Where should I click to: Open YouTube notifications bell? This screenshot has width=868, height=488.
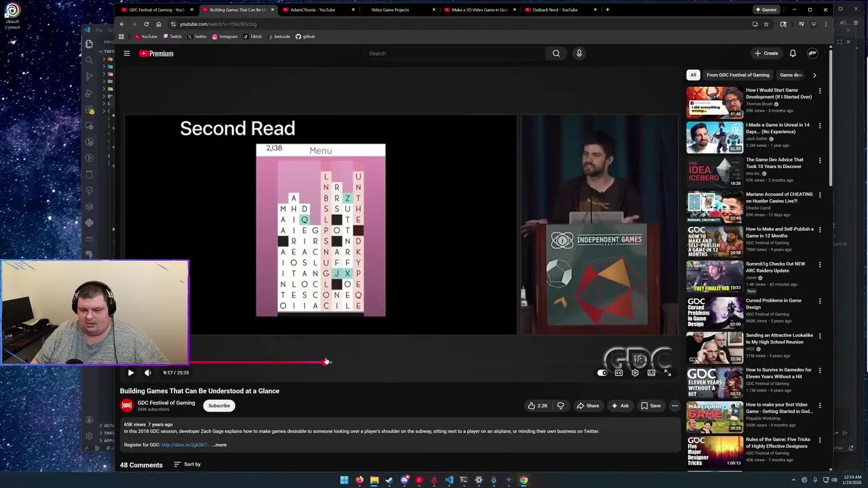(793, 54)
